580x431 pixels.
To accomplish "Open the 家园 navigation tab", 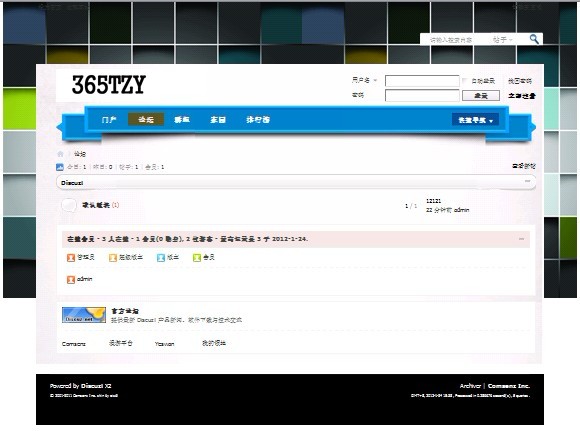I will pyautogui.click(x=218, y=119).
